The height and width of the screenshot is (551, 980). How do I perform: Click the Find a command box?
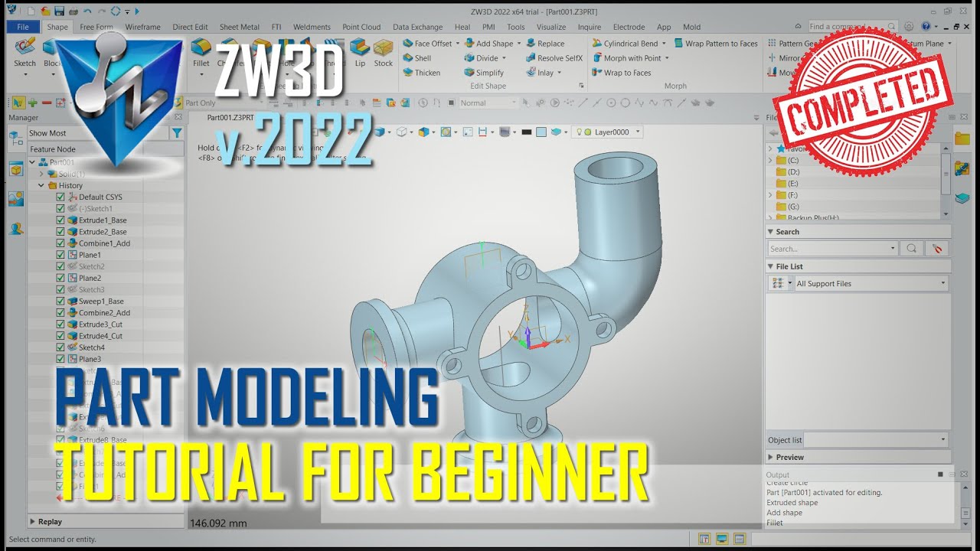(852, 26)
